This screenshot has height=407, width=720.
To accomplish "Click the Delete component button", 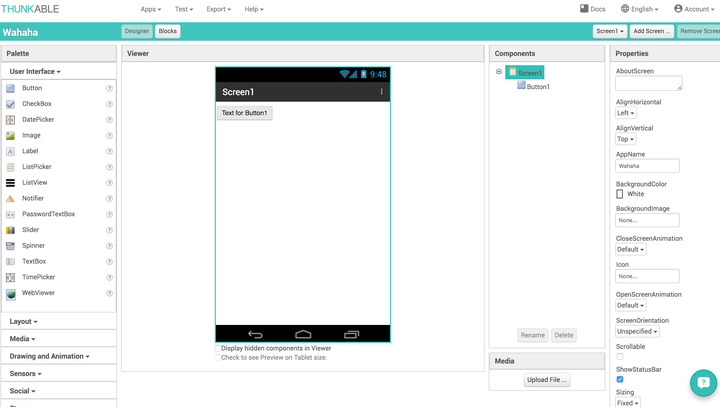I will (563, 335).
